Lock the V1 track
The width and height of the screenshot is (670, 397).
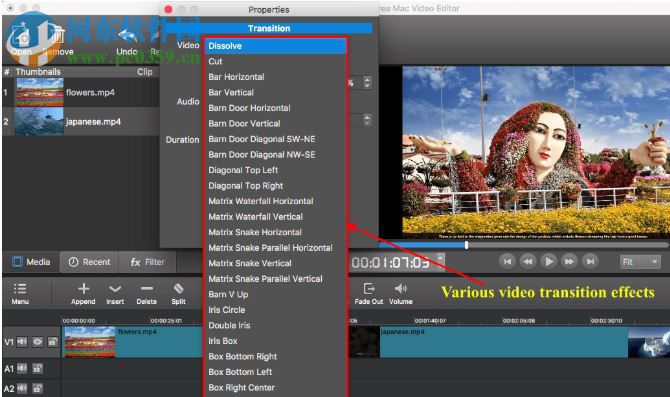tap(53, 341)
